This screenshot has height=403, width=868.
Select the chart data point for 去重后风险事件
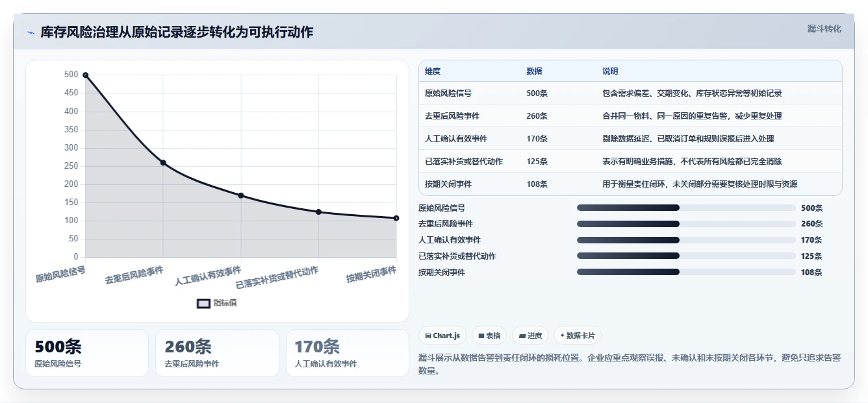163,163
